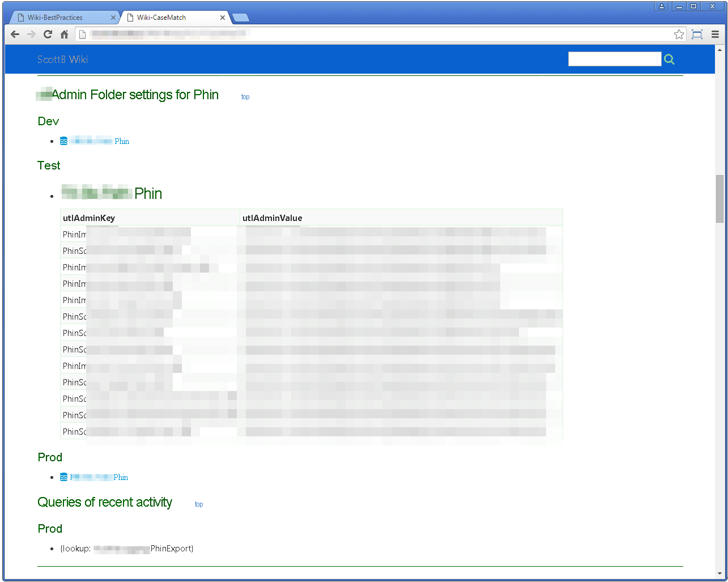Click the green search magnifier icon
The height and width of the screenshot is (582, 728).
tap(669, 60)
